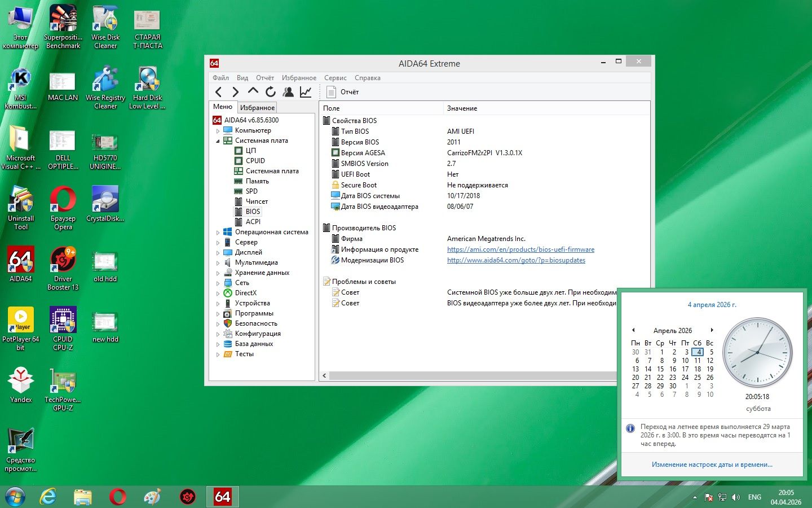Open the aida64.com biosupdates link
The height and width of the screenshot is (508, 812).
click(516, 260)
